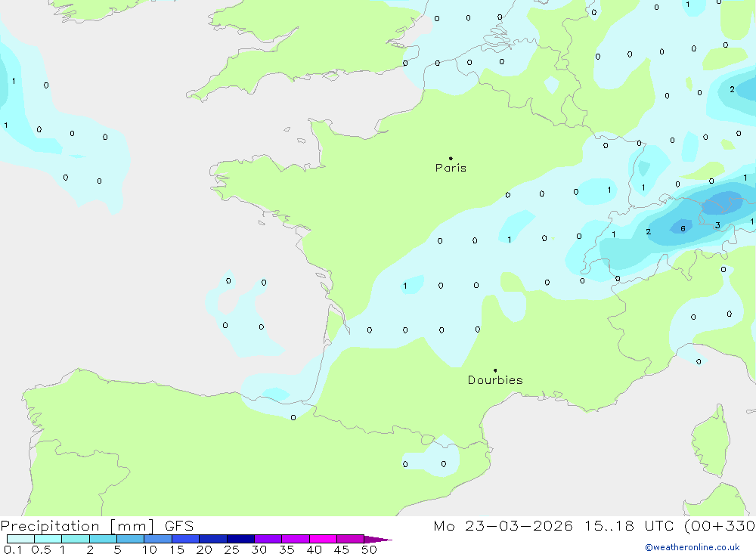The height and width of the screenshot is (554, 756).
Task: Pick the legend swatch between 45 and 50
Action: coord(351,539)
